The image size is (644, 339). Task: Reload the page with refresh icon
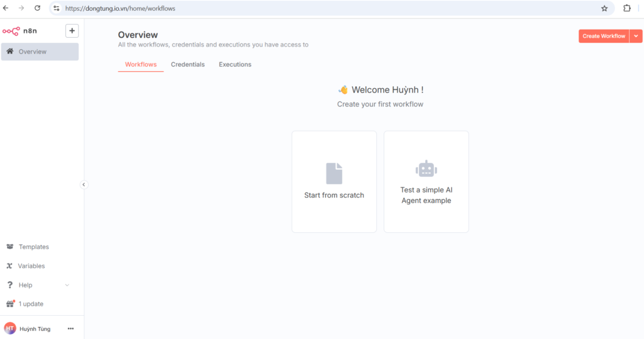37,8
